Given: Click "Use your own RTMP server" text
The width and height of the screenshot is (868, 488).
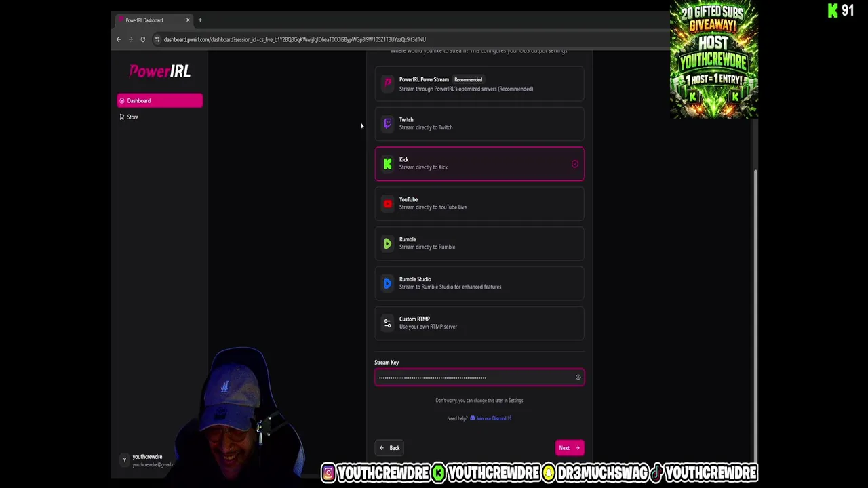Looking at the screenshot, I should tap(428, 327).
